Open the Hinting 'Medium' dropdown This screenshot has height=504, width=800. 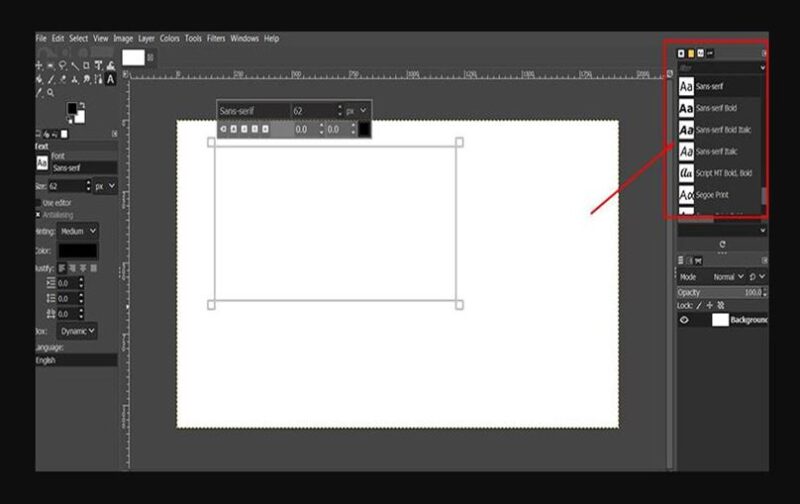click(78, 231)
